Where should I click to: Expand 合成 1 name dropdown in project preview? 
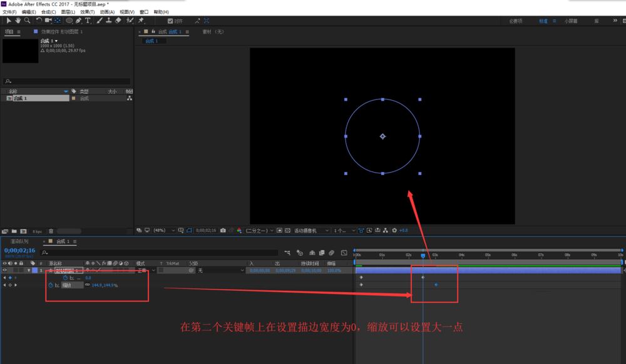56,41
